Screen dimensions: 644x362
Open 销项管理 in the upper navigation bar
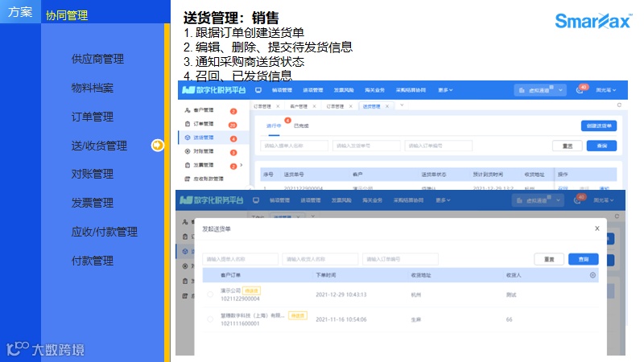coord(282,90)
